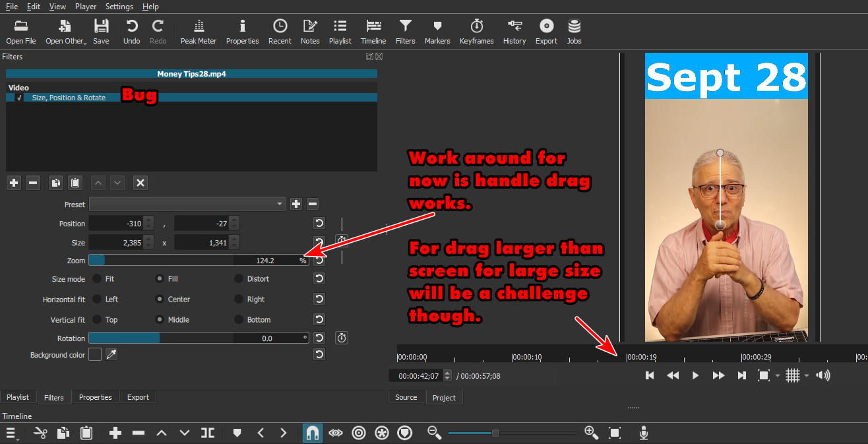The image size is (868, 444).
Task: Open the Recent files panel
Action: coord(280,31)
